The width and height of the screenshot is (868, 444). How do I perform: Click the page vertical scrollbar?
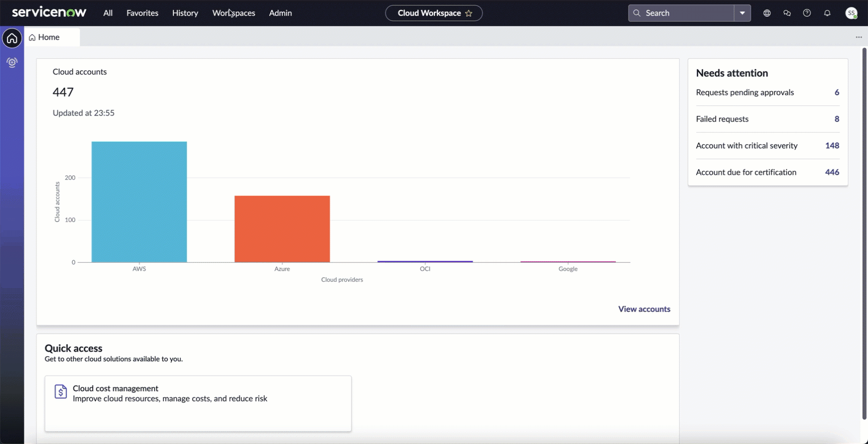864,234
